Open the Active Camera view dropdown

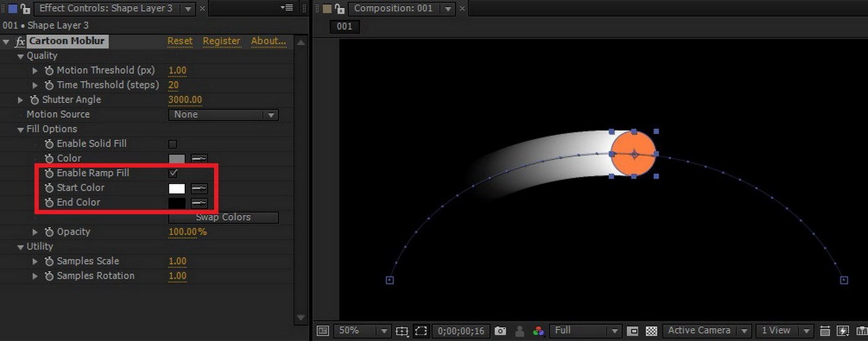point(707,331)
